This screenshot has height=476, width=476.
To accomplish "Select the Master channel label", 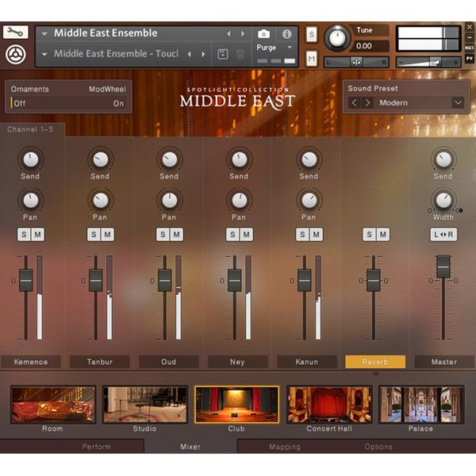I will tap(444, 362).
